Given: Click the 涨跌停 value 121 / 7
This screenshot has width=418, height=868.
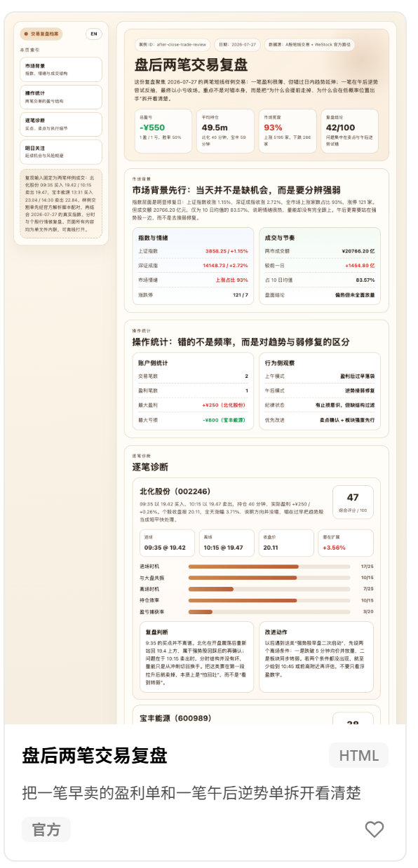Looking at the screenshot, I should [241, 294].
